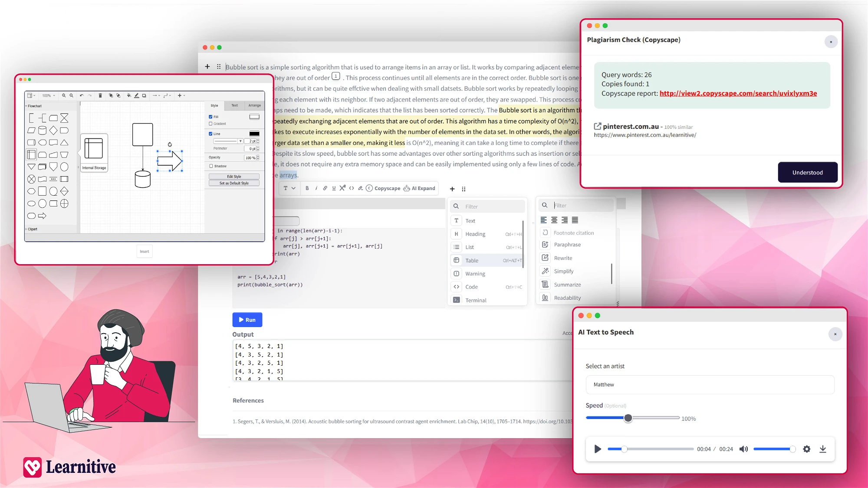This screenshot has height=488, width=868.
Task: Run Copyscape check from text toolbar
Action: coord(383,188)
